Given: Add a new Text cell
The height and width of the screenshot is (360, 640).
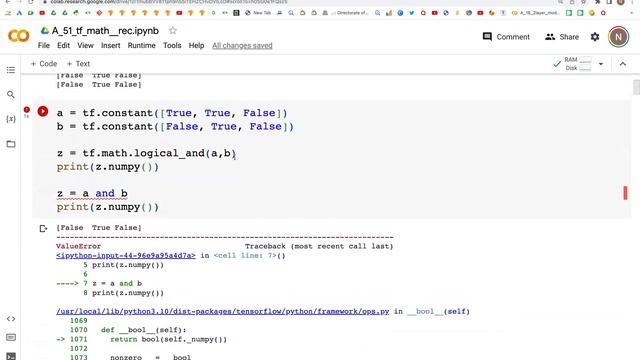Looking at the screenshot, I should pyautogui.click(x=78, y=64).
